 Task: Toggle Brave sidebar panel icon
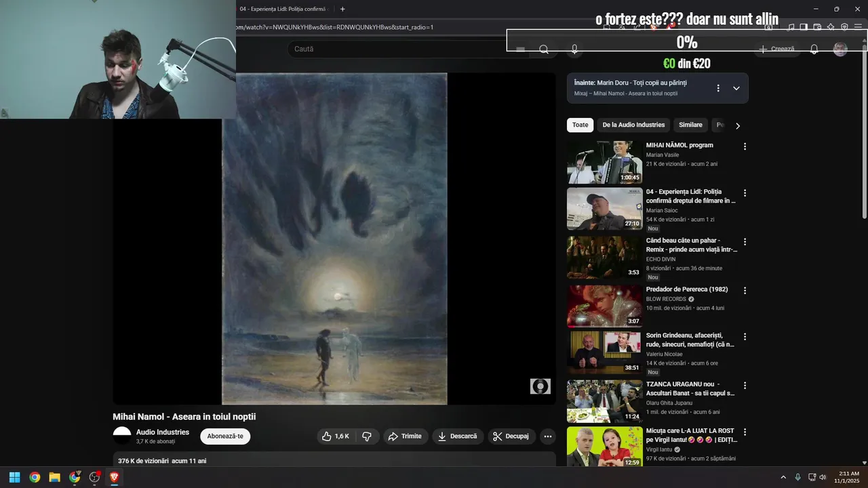pyautogui.click(x=804, y=27)
